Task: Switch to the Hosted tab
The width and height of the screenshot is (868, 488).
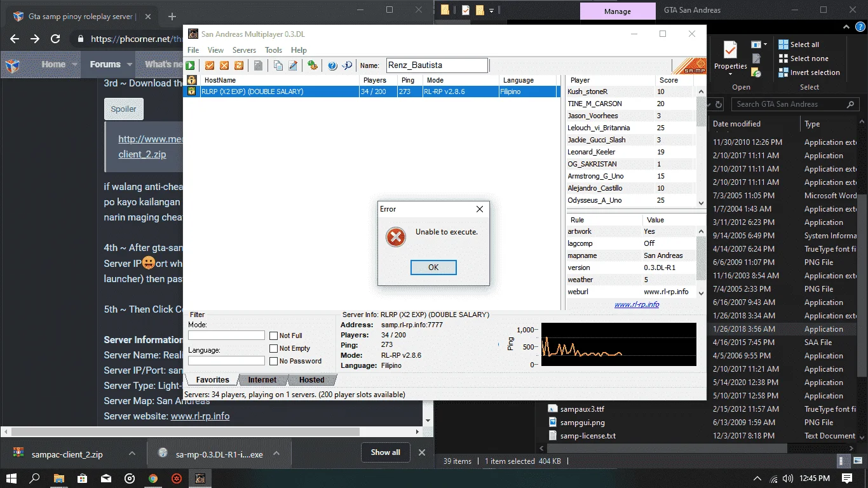Action: click(x=311, y=380)
